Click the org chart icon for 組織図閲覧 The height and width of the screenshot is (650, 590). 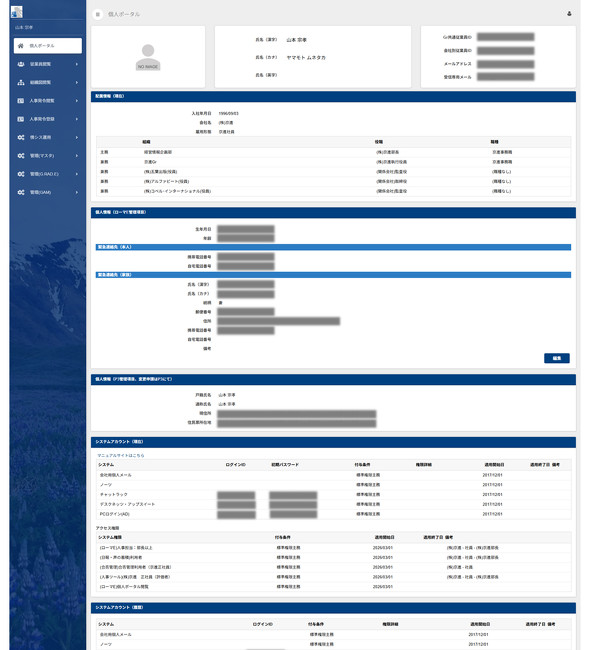[x=21, y=82]
